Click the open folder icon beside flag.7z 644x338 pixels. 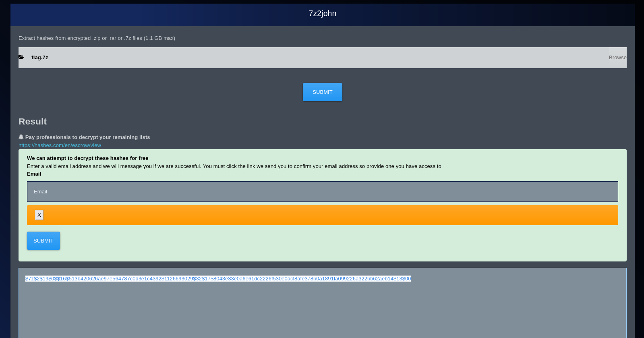21,57
